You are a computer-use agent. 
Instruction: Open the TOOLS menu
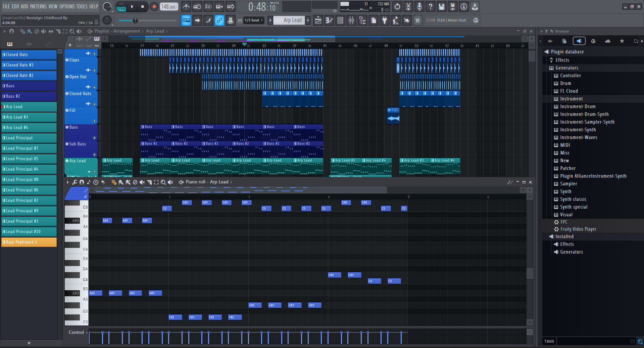(82, 6)
